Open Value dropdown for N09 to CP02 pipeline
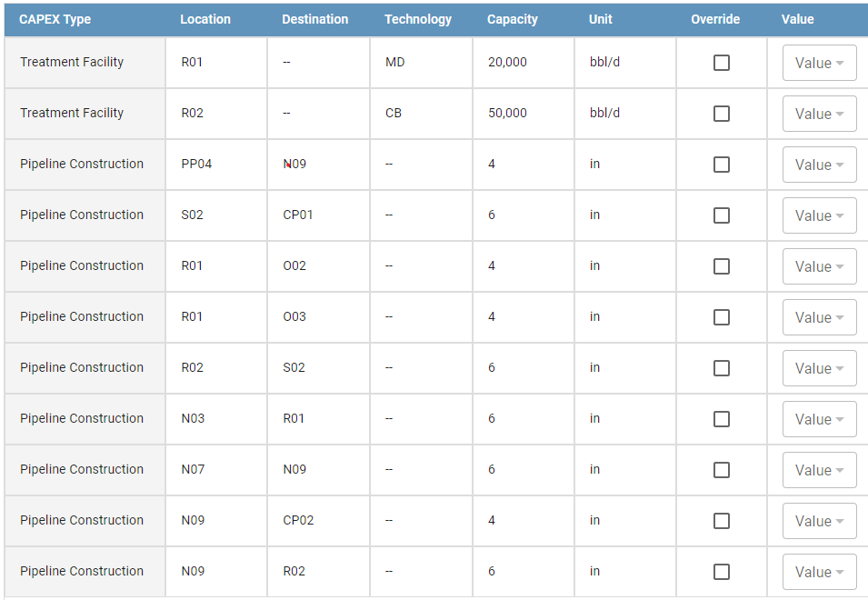Viewport: 868px width, 600px height. click(819, 521)
